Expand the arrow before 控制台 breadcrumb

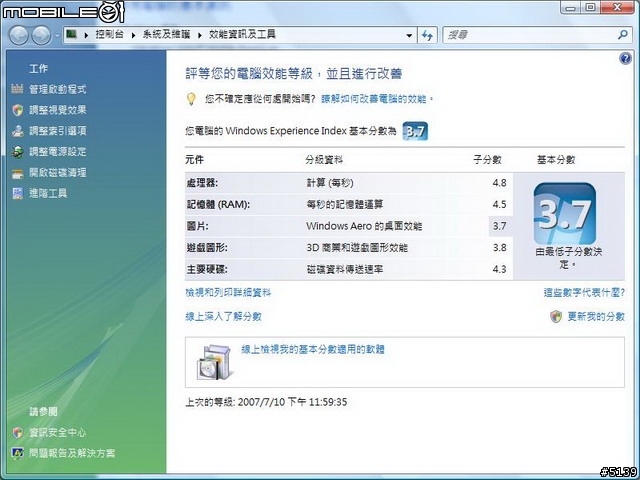tap(86, 35)
